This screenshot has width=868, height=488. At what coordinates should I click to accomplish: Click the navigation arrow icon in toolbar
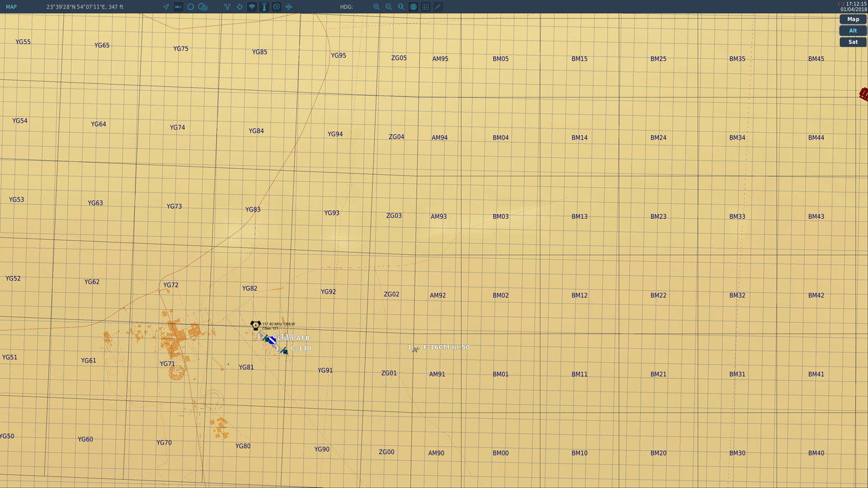pyautogui.click(x=166, y=7)
